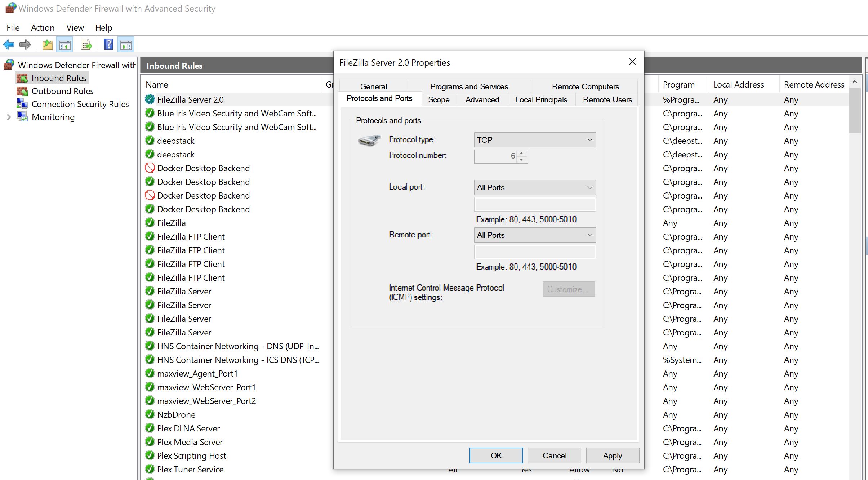
Task: Click the Windows Defender Firewall title bar icon
Action: [x=11, y=8]
